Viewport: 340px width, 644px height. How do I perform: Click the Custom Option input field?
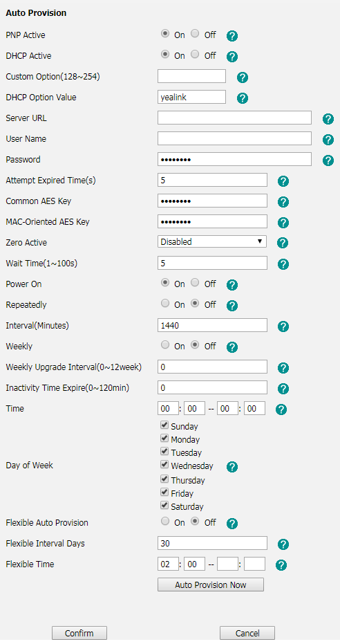191,76
